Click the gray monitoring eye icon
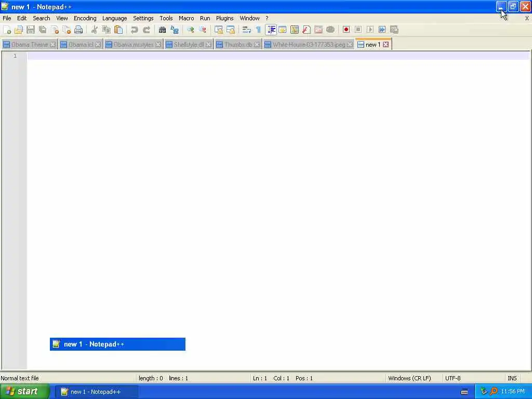Screen dimensions: 532x399 330,30
